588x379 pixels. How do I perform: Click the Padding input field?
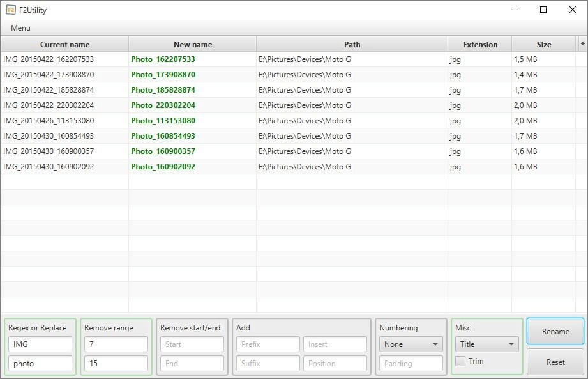click(x=411, y=364)
